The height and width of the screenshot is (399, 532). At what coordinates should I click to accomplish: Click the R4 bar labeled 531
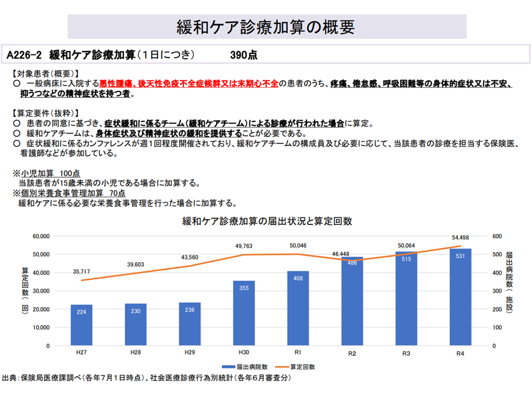(x=461, y=297)
